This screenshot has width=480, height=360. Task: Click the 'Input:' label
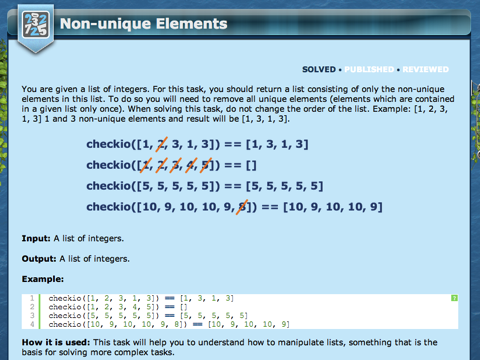pos(36,238)
